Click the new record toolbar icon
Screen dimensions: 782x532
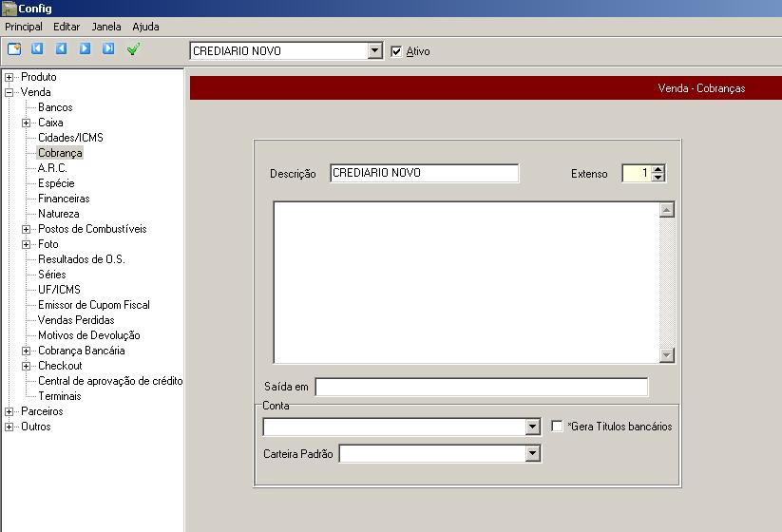tap(14, 48)
